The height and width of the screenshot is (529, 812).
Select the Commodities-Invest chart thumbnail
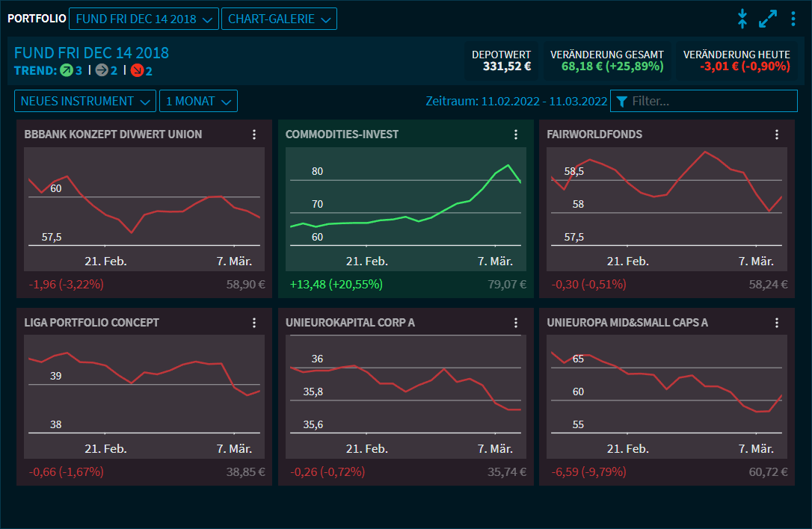pyautogui.click(x=406, y=208)
